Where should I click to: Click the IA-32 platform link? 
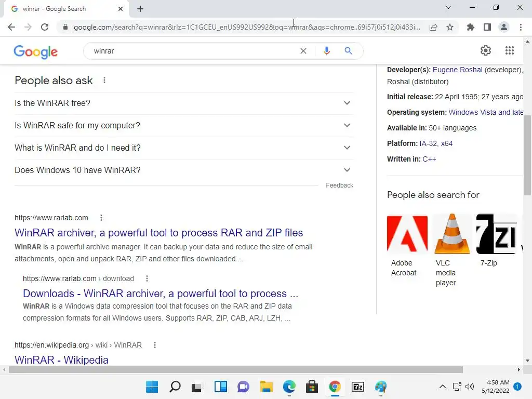tap(428, 143)
